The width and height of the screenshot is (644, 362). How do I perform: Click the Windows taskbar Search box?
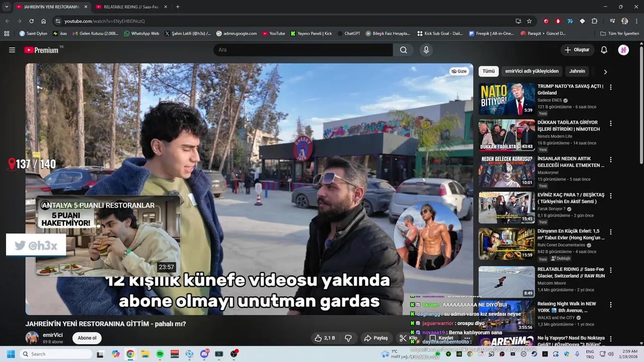pos(56,354)
